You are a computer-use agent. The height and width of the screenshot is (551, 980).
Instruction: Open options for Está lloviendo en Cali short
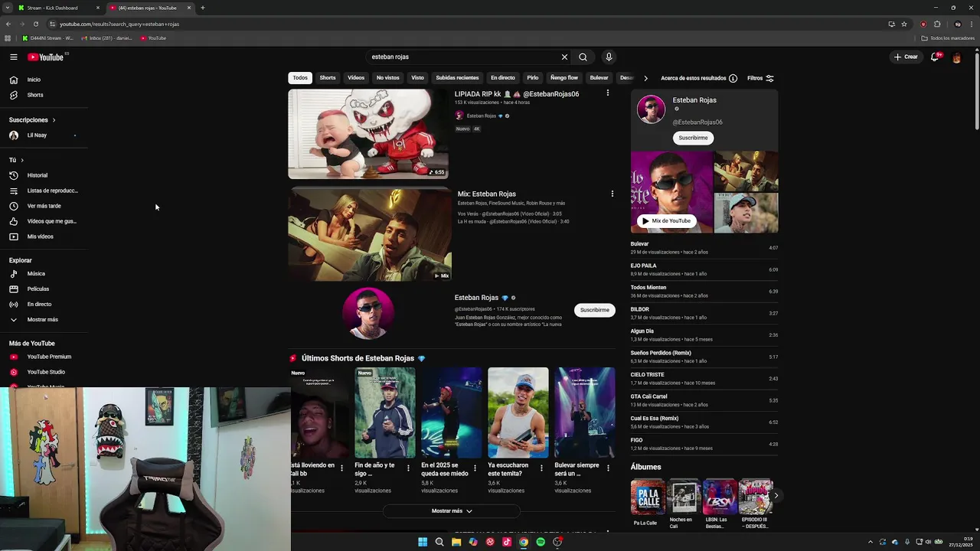tap(341, 468)
